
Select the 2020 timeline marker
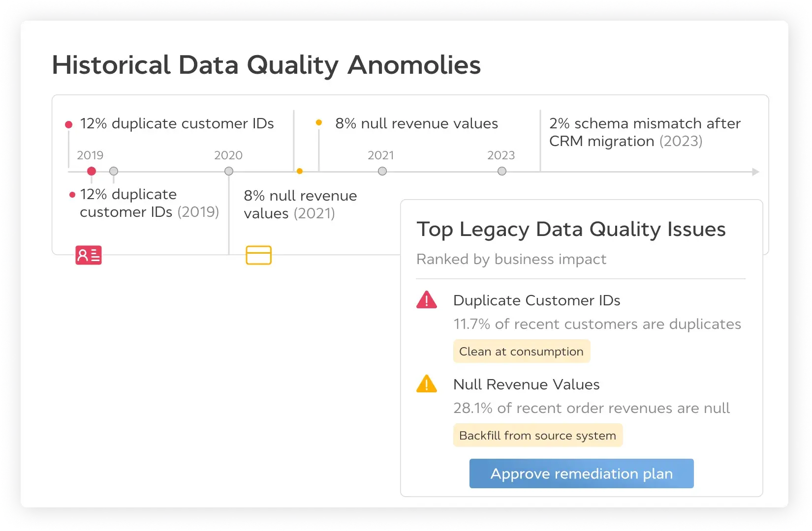[x=229, y=171]
